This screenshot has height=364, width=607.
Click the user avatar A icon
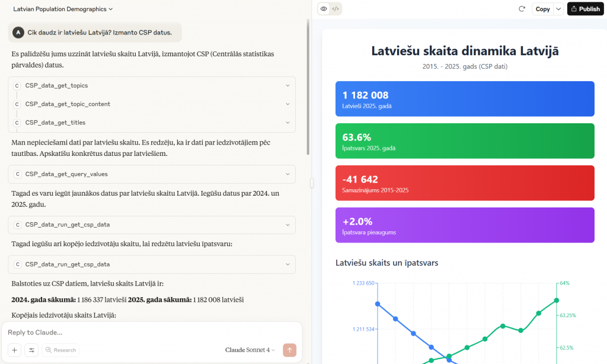(18, 33)
